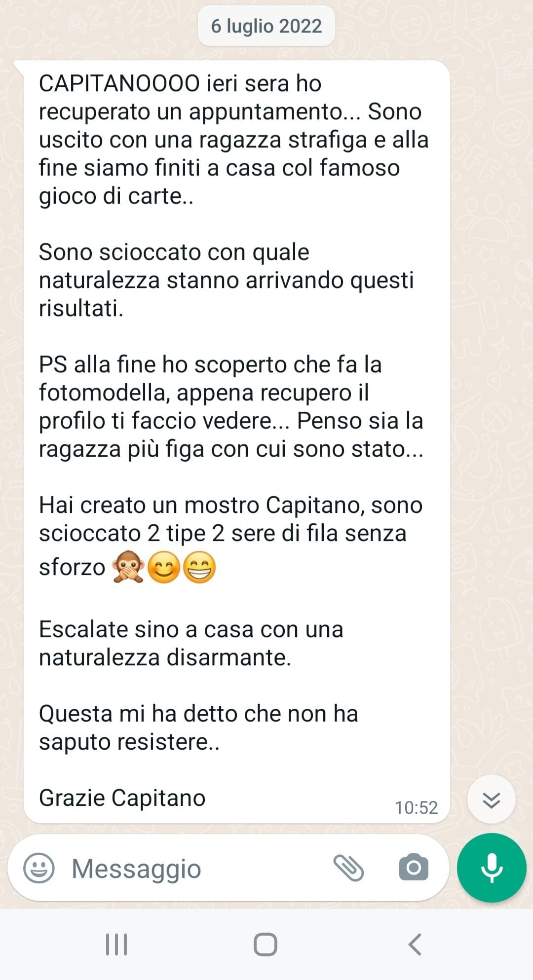Jump to latest messages with double-chevron button

point(492,799)
